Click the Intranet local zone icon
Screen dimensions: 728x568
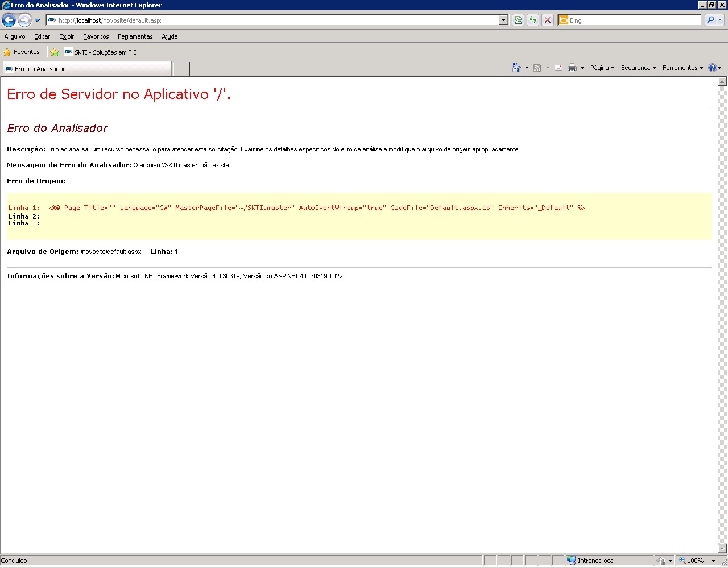(571, 561)
